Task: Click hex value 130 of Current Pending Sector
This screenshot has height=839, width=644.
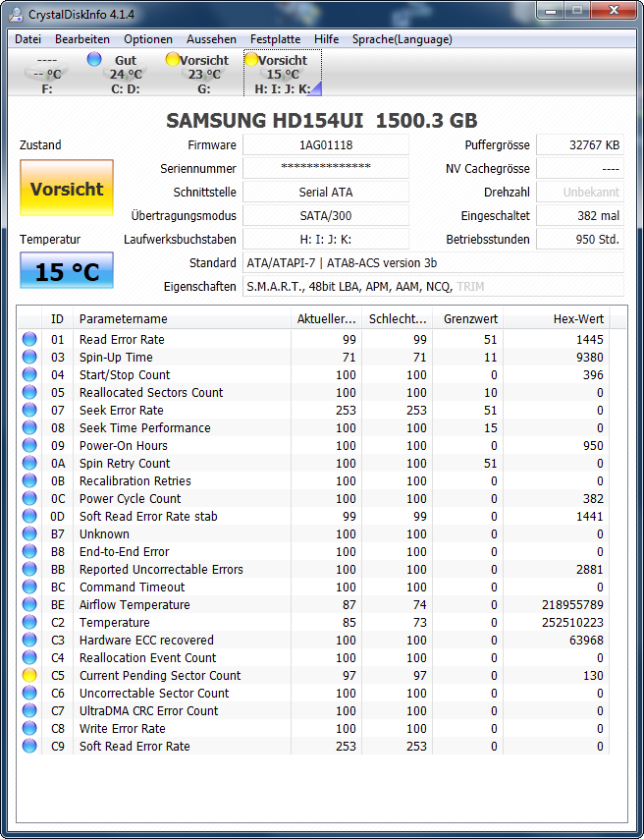Action: tap(593, 675)
